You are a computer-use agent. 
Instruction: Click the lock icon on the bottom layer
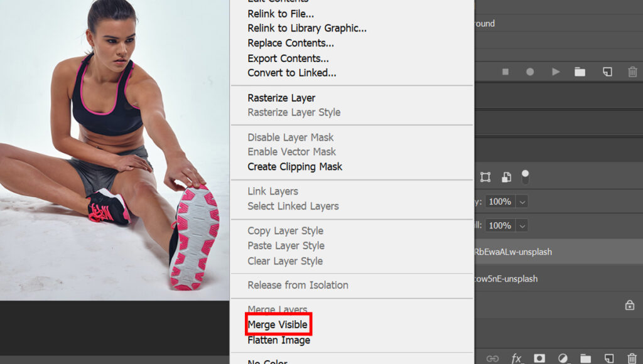[x=629, y=305]
